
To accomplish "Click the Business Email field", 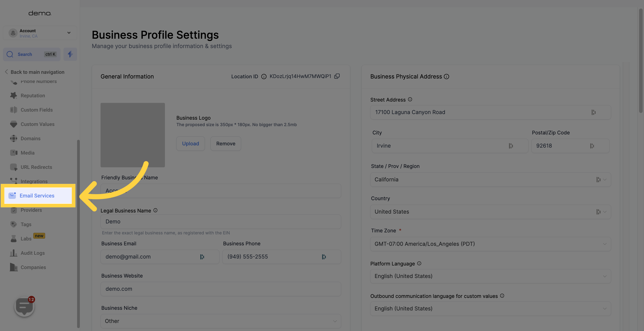I will [160, 257].
